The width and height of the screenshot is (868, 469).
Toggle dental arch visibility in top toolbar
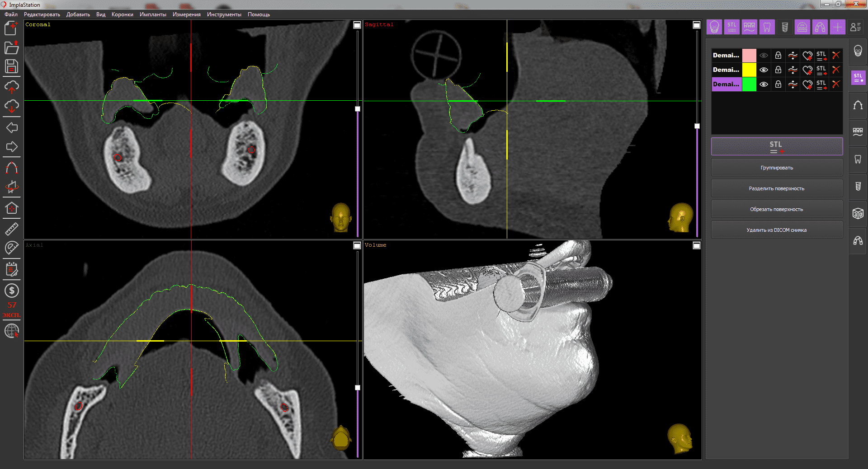point(820,27)
